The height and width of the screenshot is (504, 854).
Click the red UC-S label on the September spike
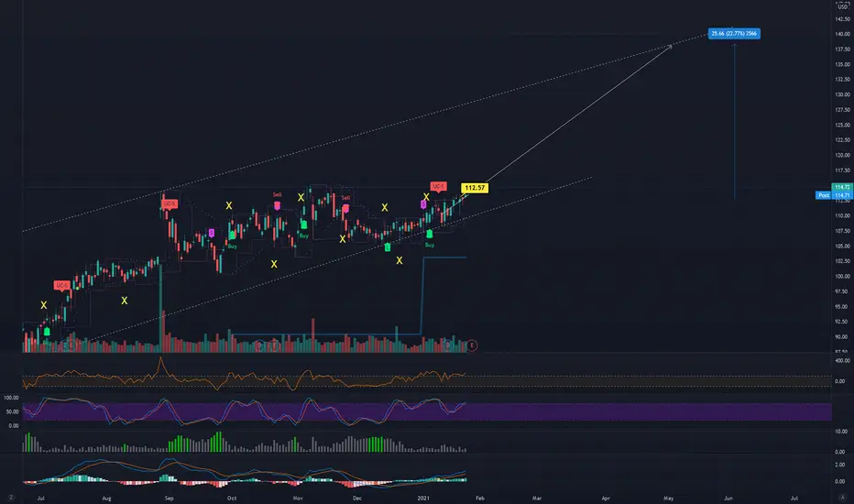(x=170, y=203)
